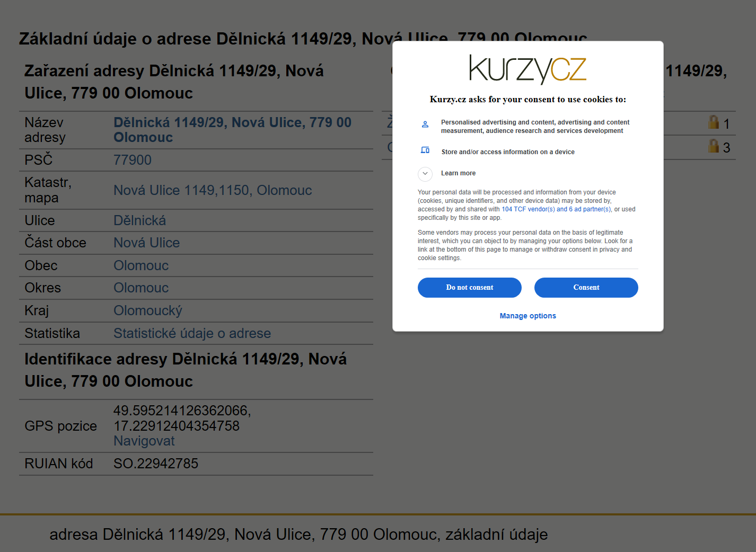
Task: Open the Nová Ulice district link
Action: coord(146,243)
